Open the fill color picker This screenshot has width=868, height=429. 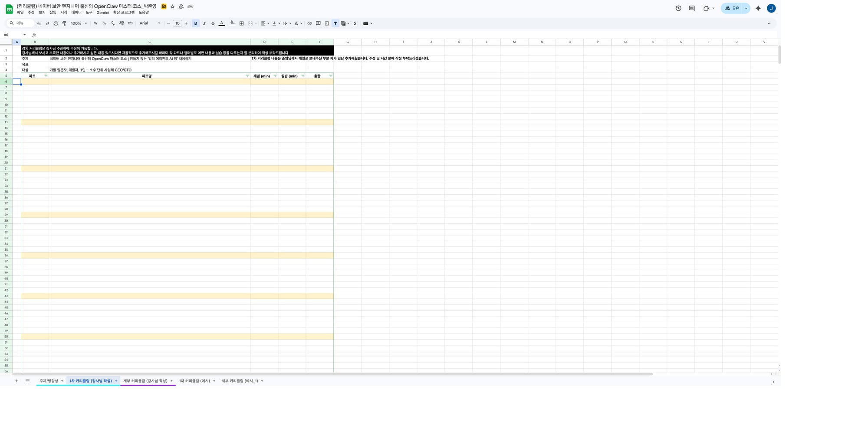(232, 23)
